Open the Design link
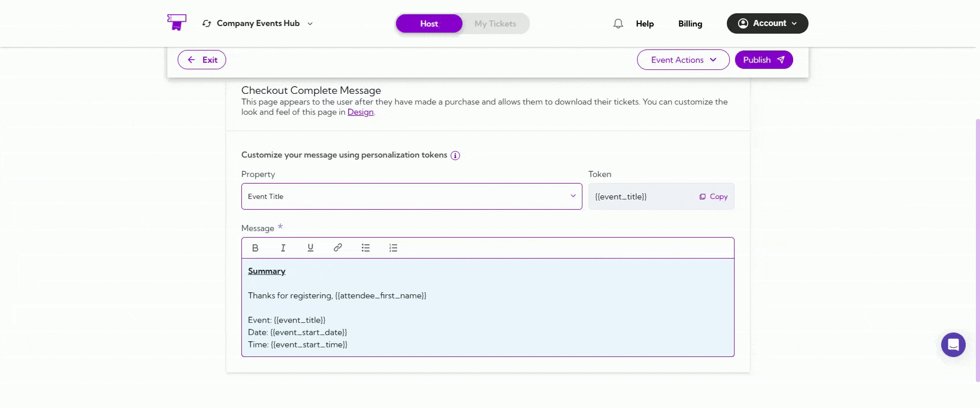 point(360,112)
